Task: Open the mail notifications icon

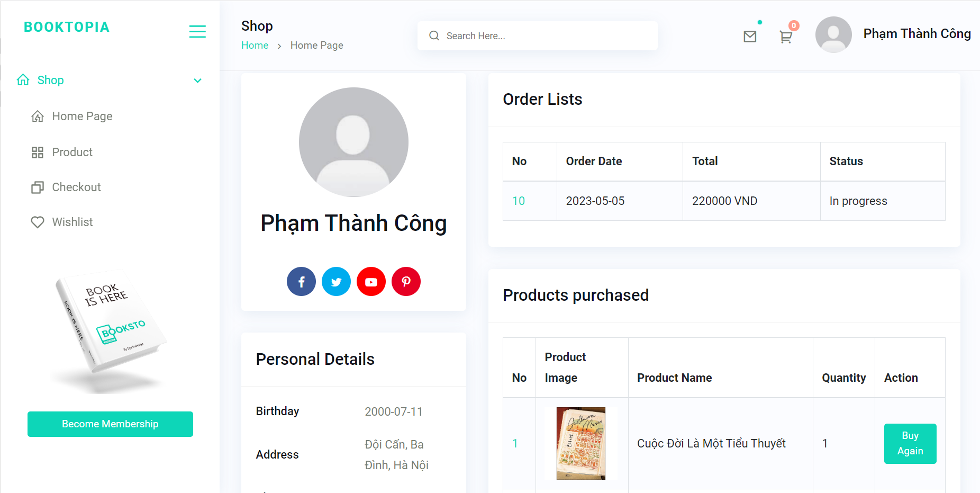Action: click(750, 36)
